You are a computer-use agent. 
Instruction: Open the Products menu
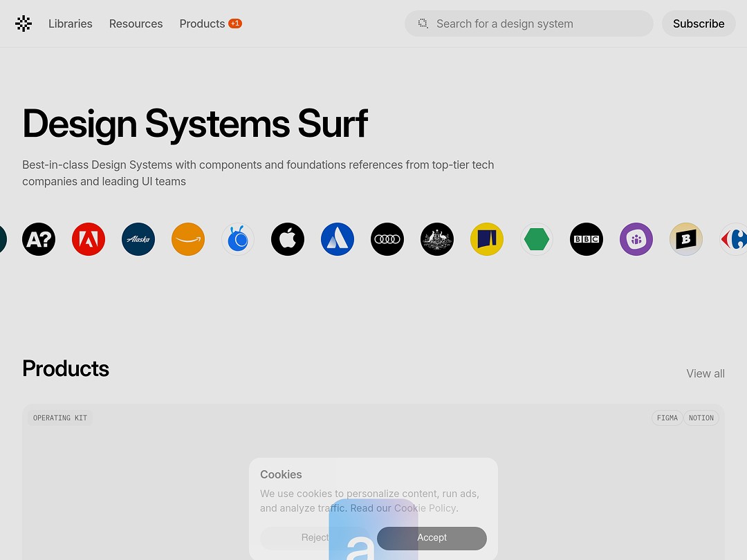tap(202, 24)
